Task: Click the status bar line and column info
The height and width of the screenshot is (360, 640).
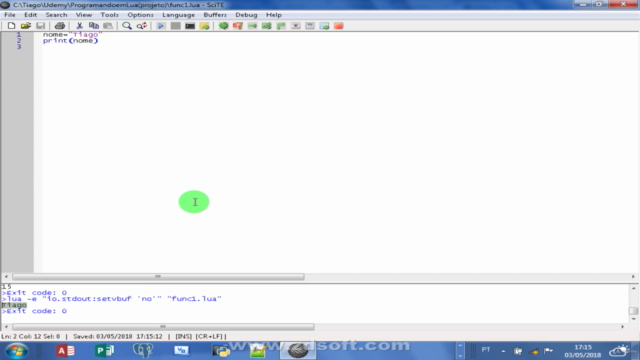Action: [31, 336]
